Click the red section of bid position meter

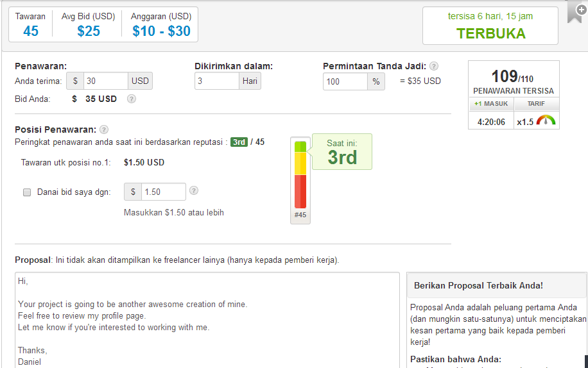300,191
